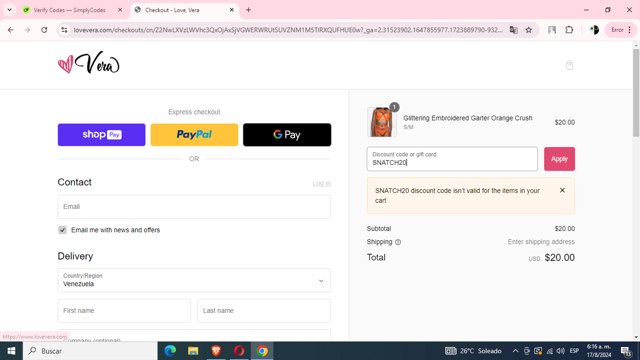Click the shipping info help icon

point(398,242)
